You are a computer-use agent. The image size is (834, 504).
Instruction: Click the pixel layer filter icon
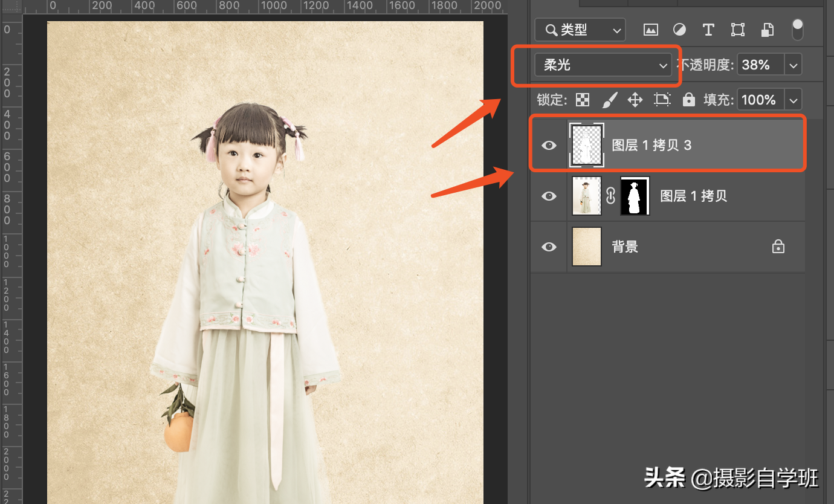650,30
